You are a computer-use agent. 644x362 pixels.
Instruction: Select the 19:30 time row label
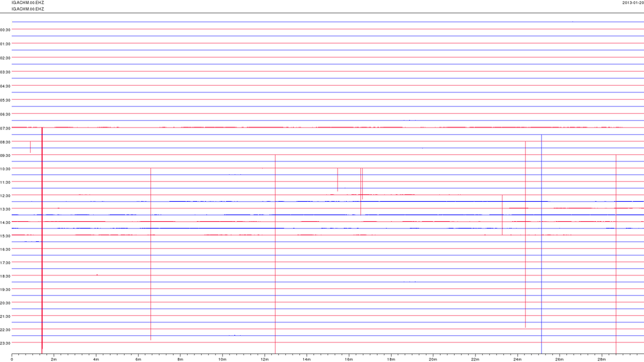(x=5, y=290)
